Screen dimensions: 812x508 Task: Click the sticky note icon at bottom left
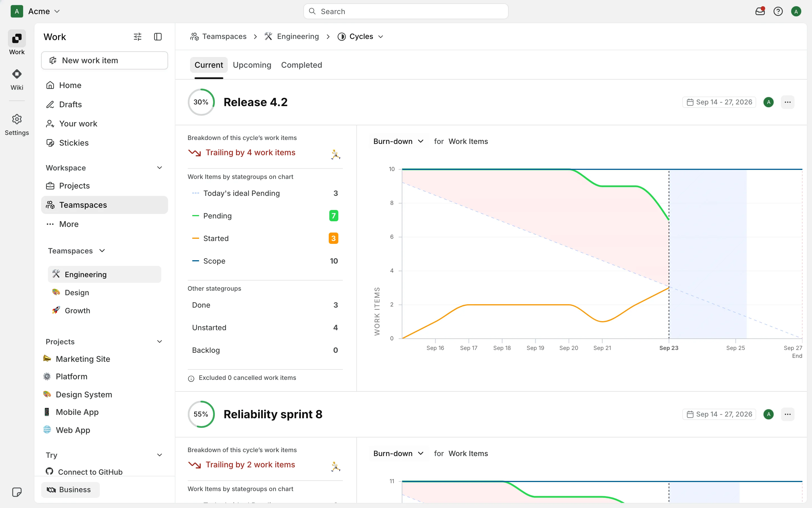[17, 492]
